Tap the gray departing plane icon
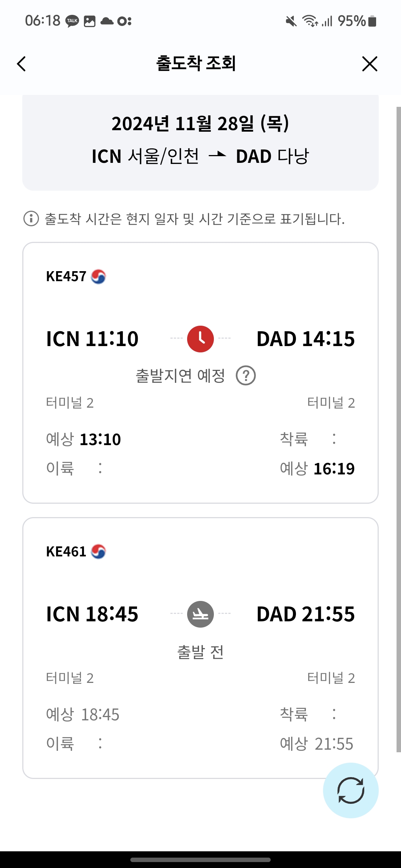Viewport: 401px width, 868px height. (x=200, y=614)
